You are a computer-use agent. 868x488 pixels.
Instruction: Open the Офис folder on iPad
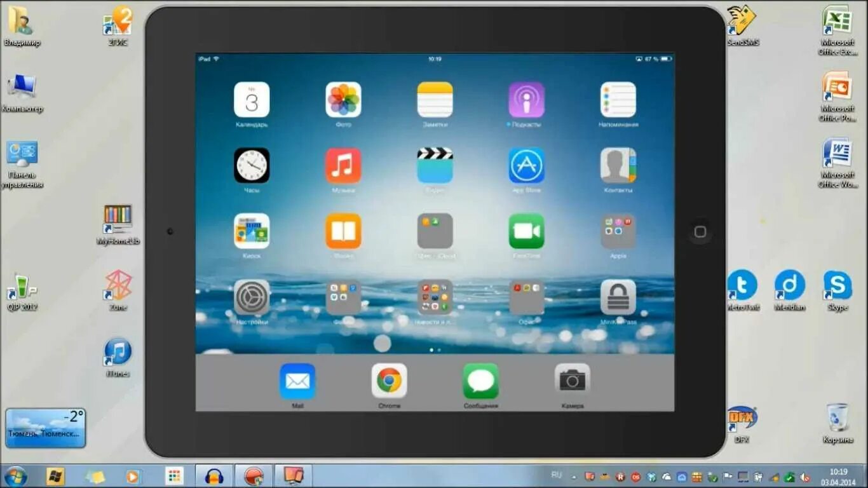point(526,297)
